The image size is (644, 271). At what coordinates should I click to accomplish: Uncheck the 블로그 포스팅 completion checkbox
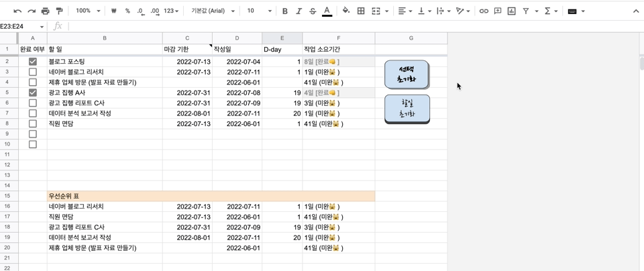point(32,62)
